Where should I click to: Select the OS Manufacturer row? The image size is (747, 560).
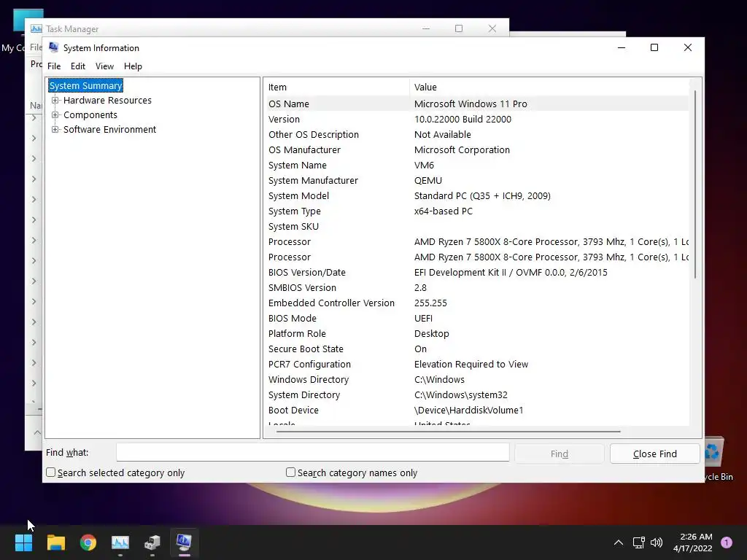click(x=477, y=149)
